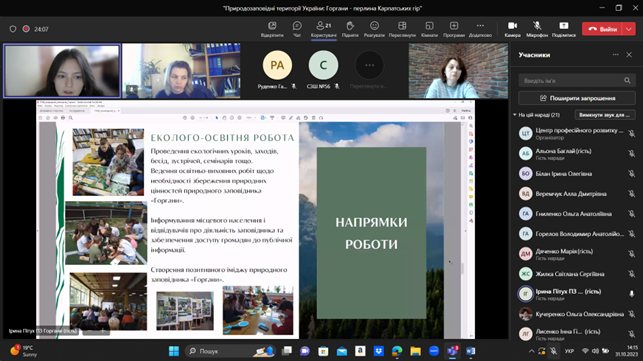Click the weather widget showing Sunny
643x361 pixels.
(24, 351)
